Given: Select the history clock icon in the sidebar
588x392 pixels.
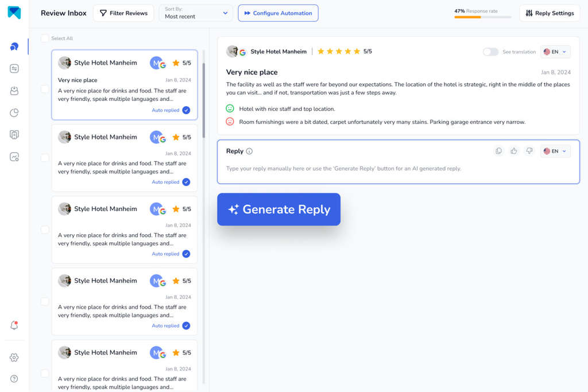Looking at the screenshot, I should point(14,112).
